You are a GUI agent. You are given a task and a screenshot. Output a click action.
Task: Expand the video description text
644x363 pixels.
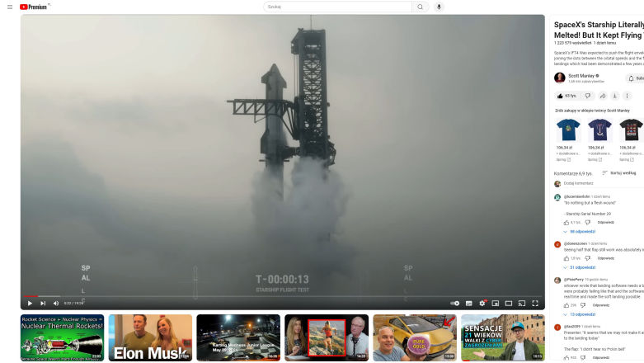(599, 59)
